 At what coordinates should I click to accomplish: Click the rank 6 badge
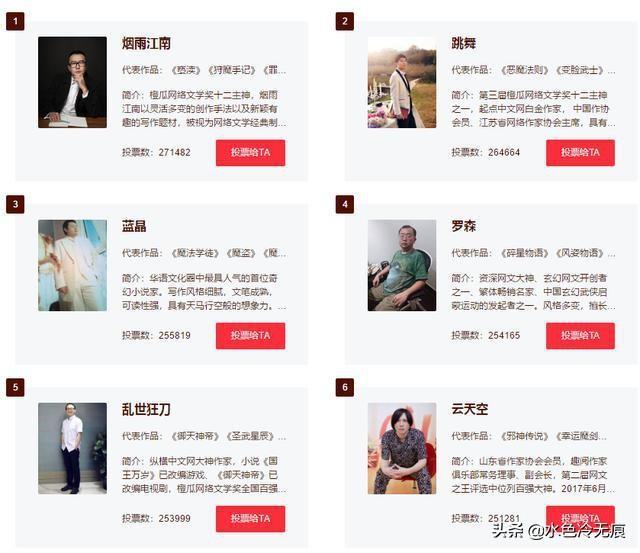345,387
